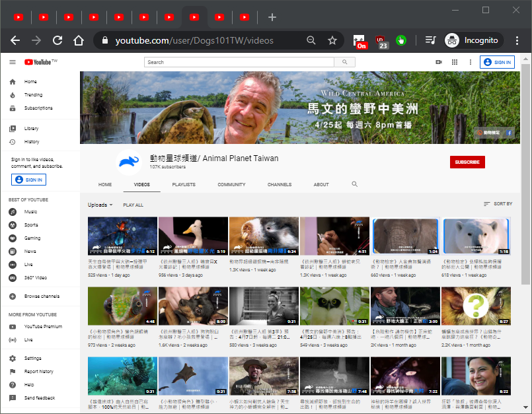Viewport: 532px width, 414px height.
Task: Click the address bar URL
Action: pyautogui.click(x=194, y=40)
